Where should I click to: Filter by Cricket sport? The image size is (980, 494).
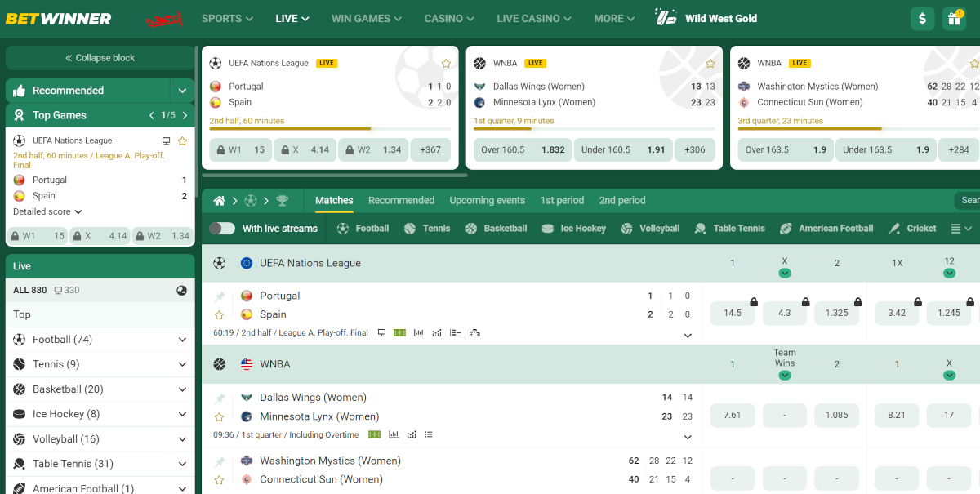click(x=912, y=229)
